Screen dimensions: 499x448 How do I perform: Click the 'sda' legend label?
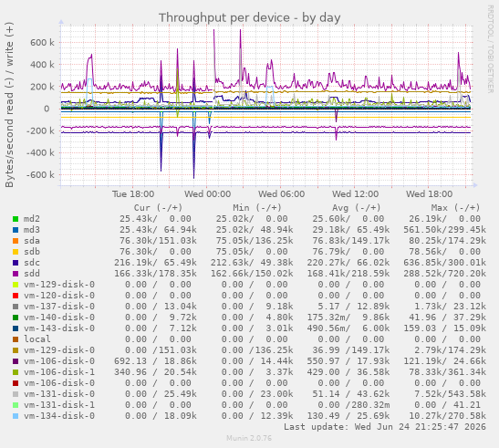(32, 241)
